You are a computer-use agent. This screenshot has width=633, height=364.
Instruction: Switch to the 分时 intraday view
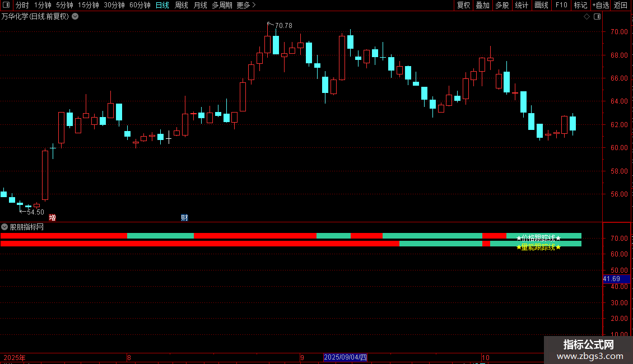click(22, 5)
